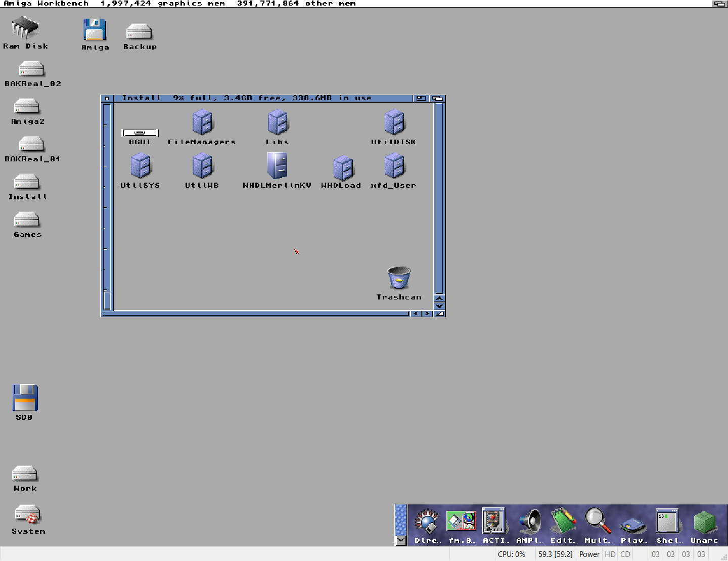Select the Backup drive icon

(139, 31)
